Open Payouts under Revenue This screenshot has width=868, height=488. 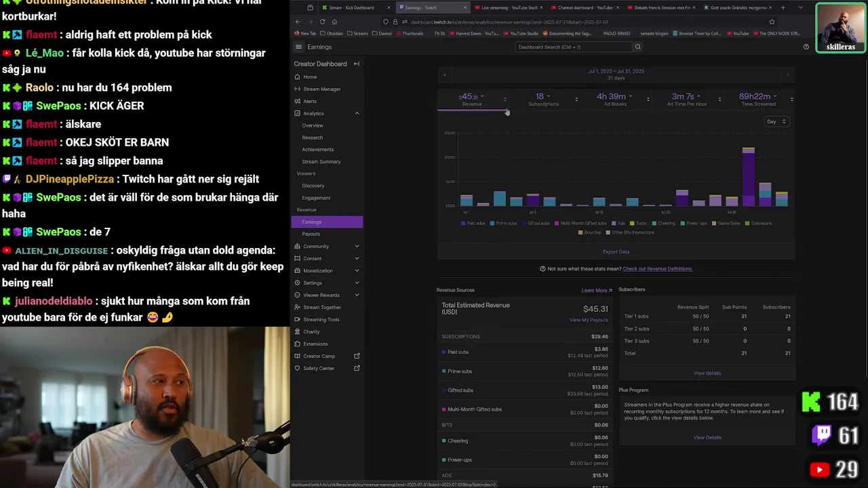pos(311,234)
